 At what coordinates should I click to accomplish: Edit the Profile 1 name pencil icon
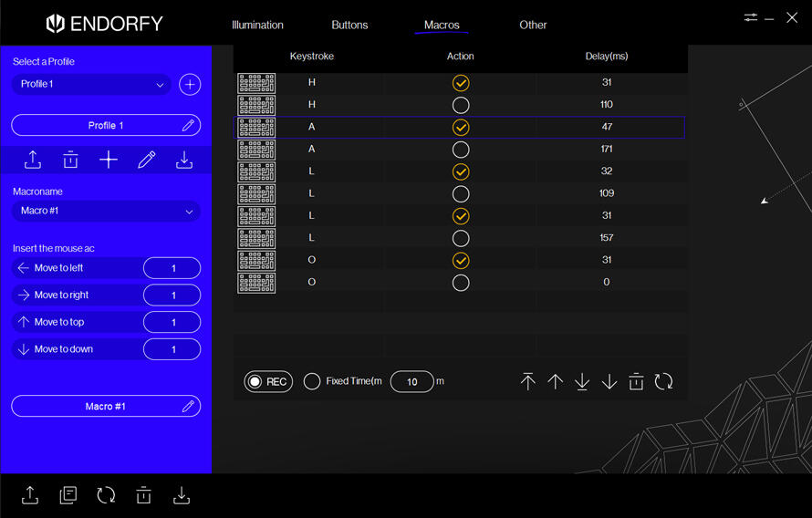click(189, 125)
